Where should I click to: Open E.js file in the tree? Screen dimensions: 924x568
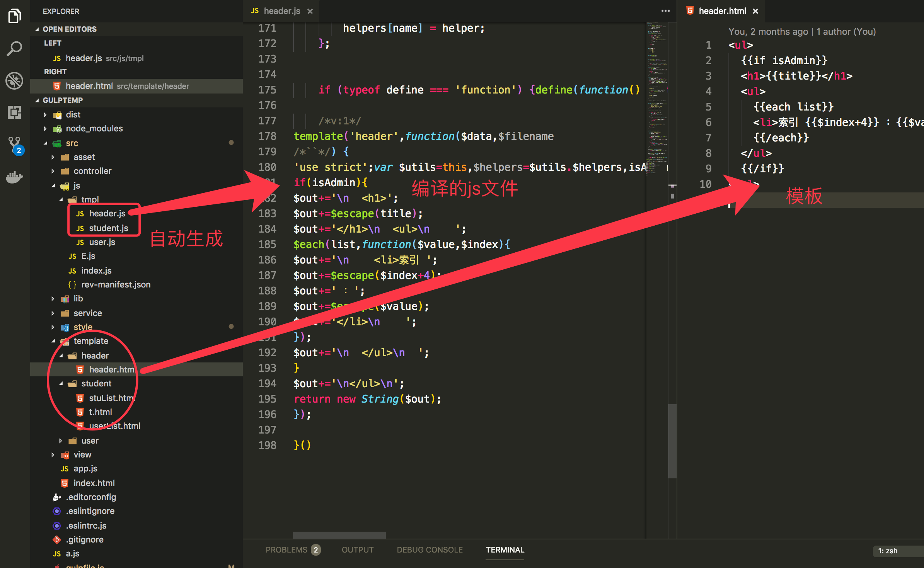[136, 256]
